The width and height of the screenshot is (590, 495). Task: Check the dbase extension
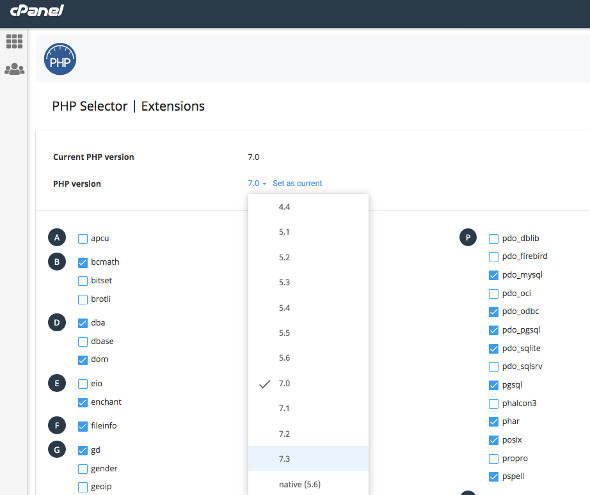[83, 342]
